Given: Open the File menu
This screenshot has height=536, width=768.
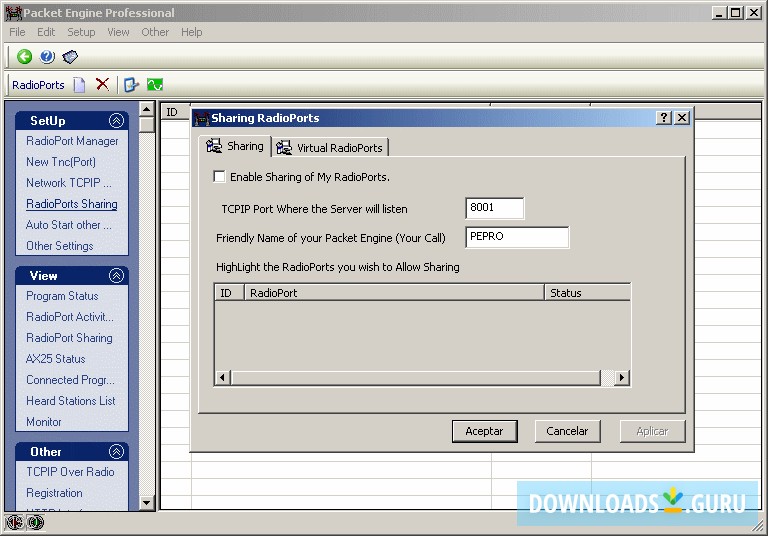Looking at the screenshot, I should pyautogui.click(x=17, y=32).
